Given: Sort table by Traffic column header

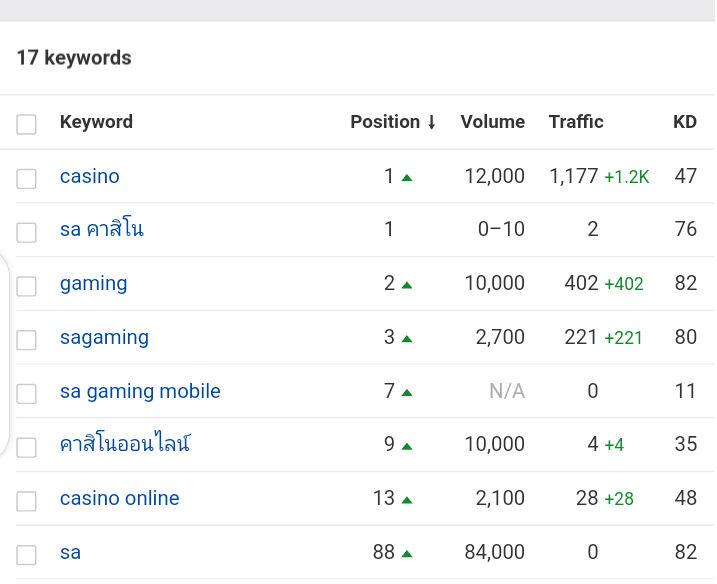Looking at the screenshot, I should pyautogui.click(x=576, y=122).
